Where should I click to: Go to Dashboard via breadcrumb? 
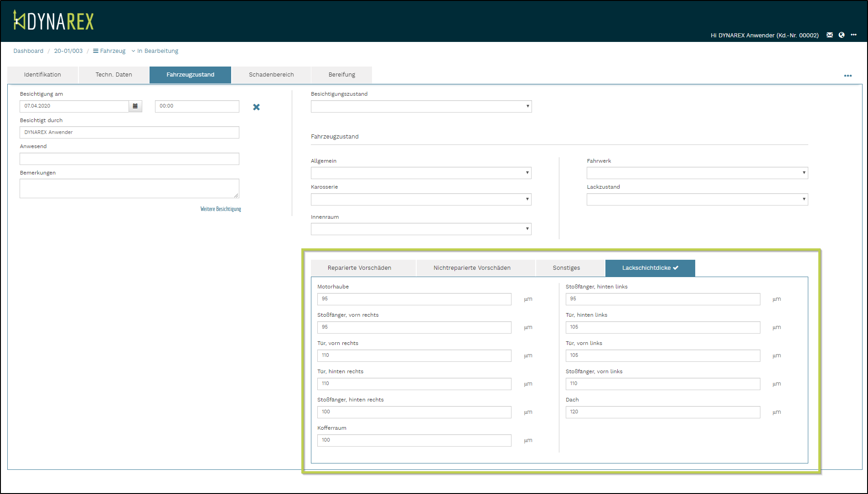point(28,51)
